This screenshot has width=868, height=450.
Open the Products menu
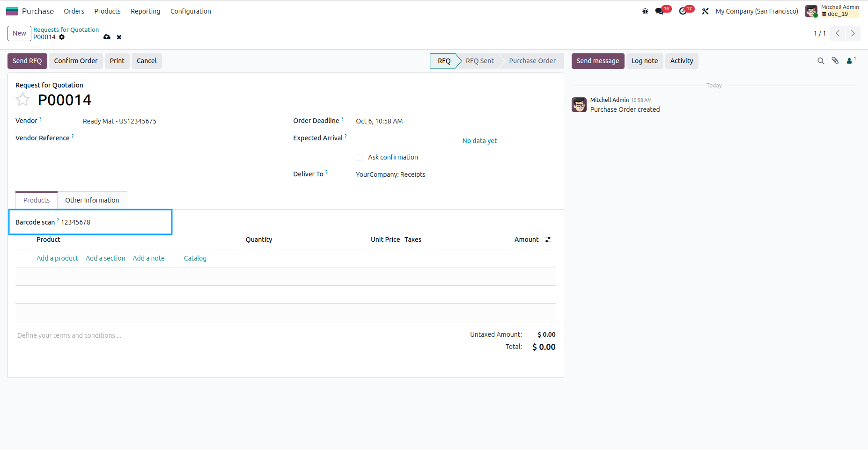(107, 11)
